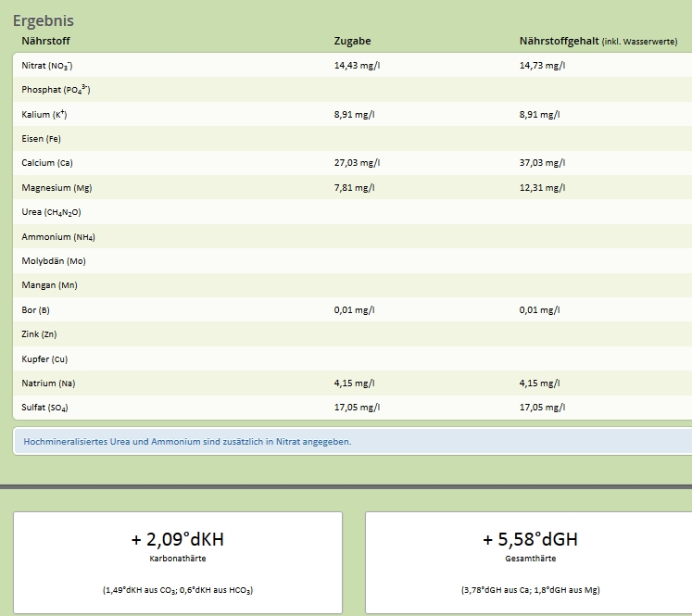Image resolution: width=692 pixels, height=616 pixels.
Task: Click Magnesium content value 12,31 mg/l
Action: pyautogui.click(x=542, y=187)
